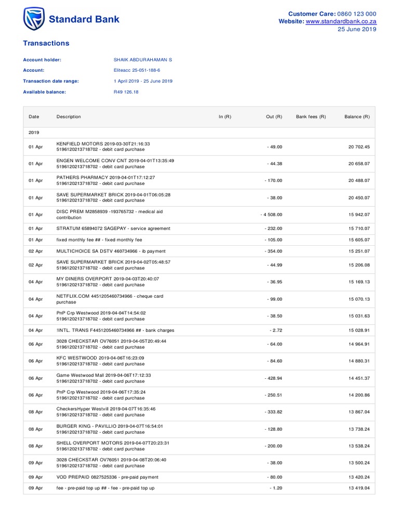The image size is (399, 532).
Task: Select the CheckersHyper Westvill transaction
Action: tap(199, 412)
